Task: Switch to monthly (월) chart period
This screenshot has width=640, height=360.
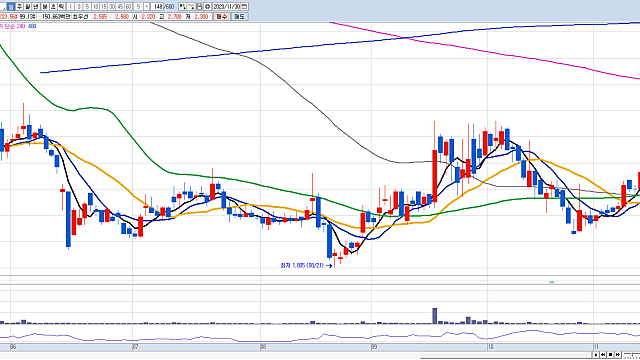Action: pos(27,7)
